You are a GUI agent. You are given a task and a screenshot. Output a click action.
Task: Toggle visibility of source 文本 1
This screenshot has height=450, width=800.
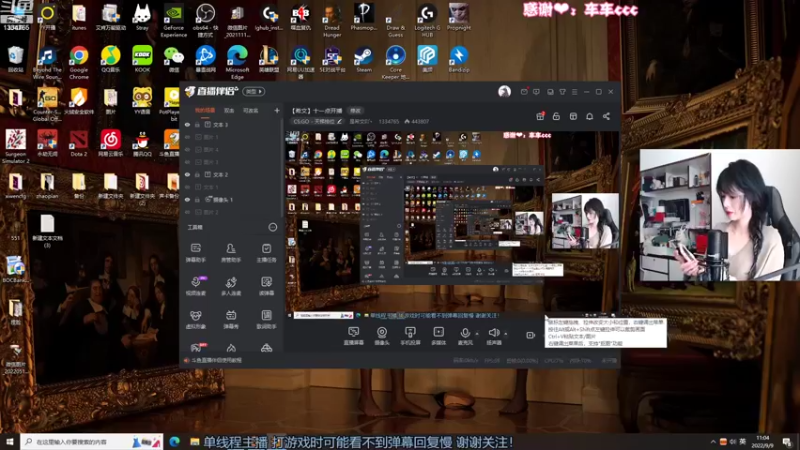(x=187, y=187)
